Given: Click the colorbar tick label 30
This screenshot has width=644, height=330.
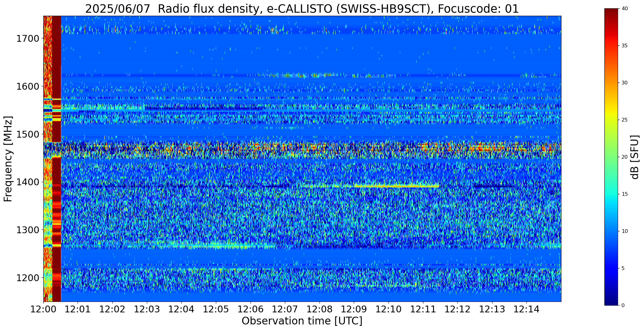Looking at the screenshot, I should coord(625,83).
